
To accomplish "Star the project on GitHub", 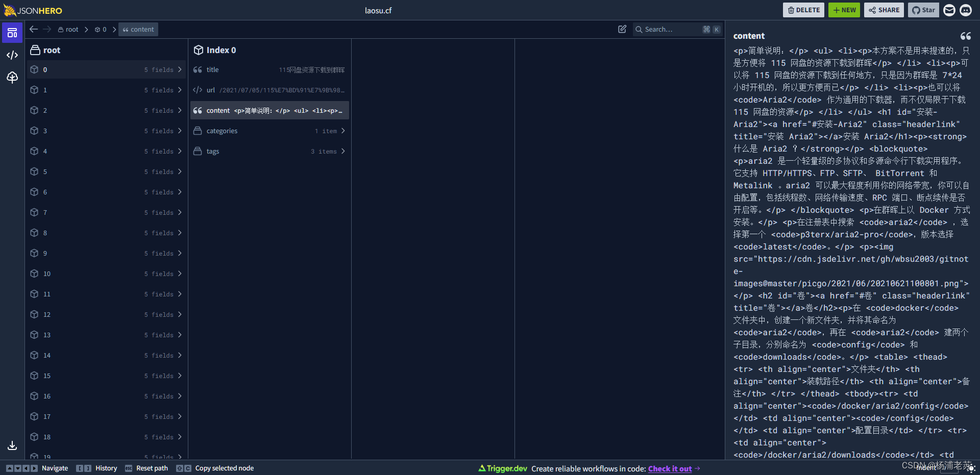I will pos(923,10).
